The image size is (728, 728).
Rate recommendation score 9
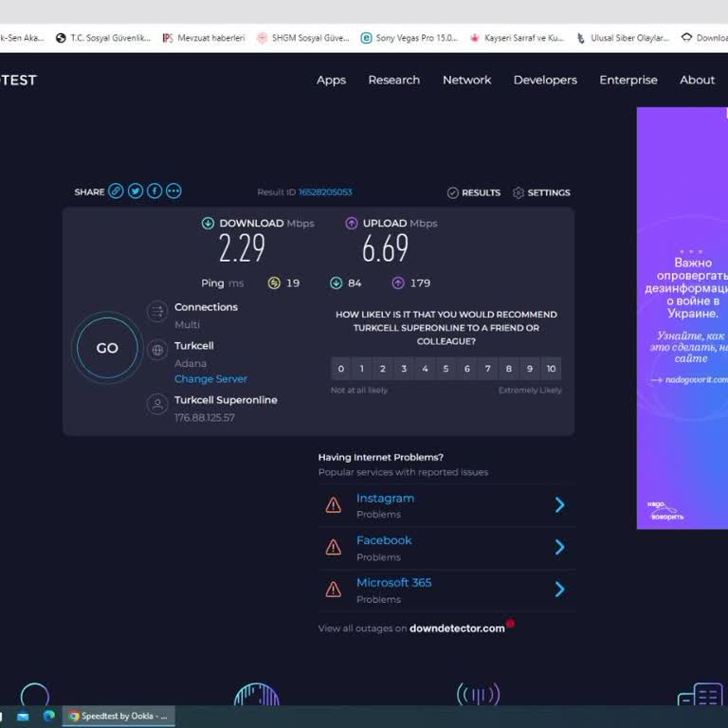tap(530, 369)
